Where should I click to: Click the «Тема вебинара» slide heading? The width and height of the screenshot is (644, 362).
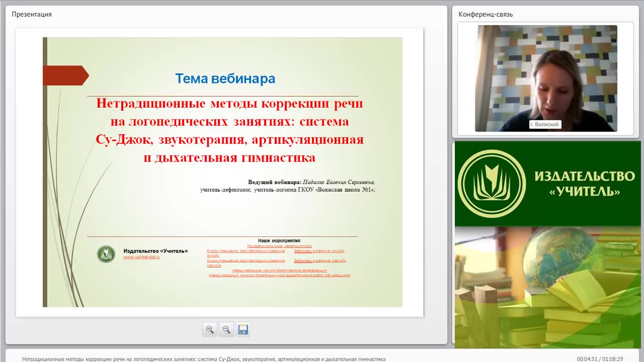(x=225, y=79)
